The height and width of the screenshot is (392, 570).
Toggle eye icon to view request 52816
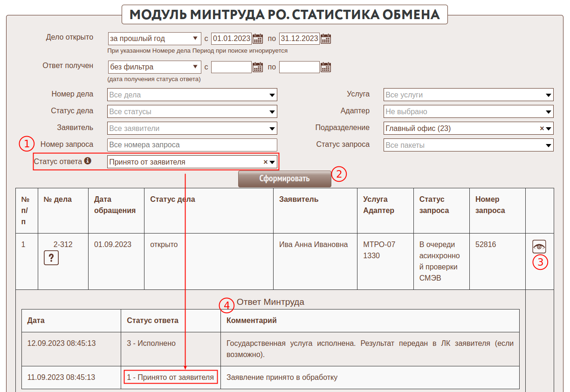[539, 247]
